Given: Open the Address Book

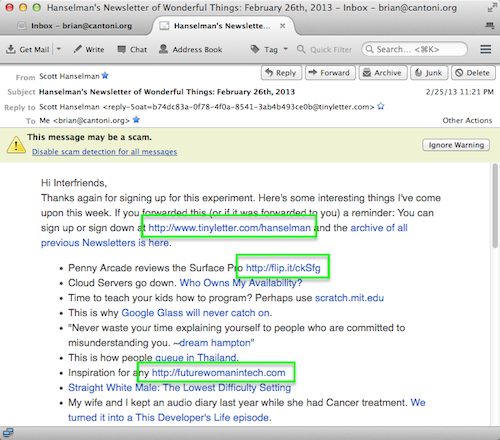Looking at the screenshot, I should coord(190,50).
